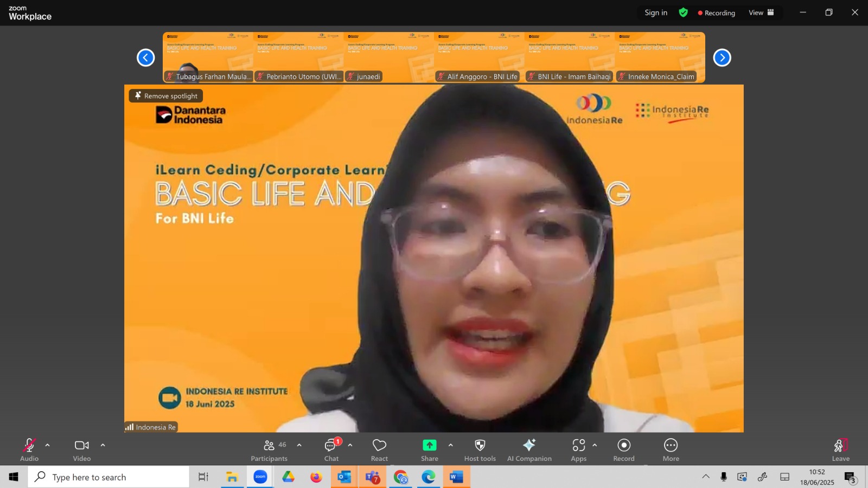Open Microsoft Teams from the taskbar

coord(373,477)
